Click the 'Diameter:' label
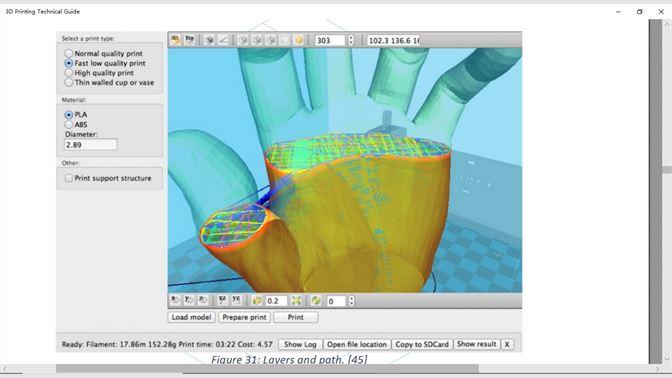Screen dimensions: 672x378 click(x=81, y=134)
